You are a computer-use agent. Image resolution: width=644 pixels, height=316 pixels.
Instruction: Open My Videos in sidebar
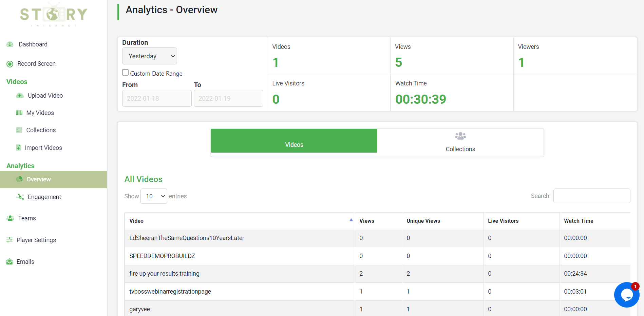coord(40,113)
